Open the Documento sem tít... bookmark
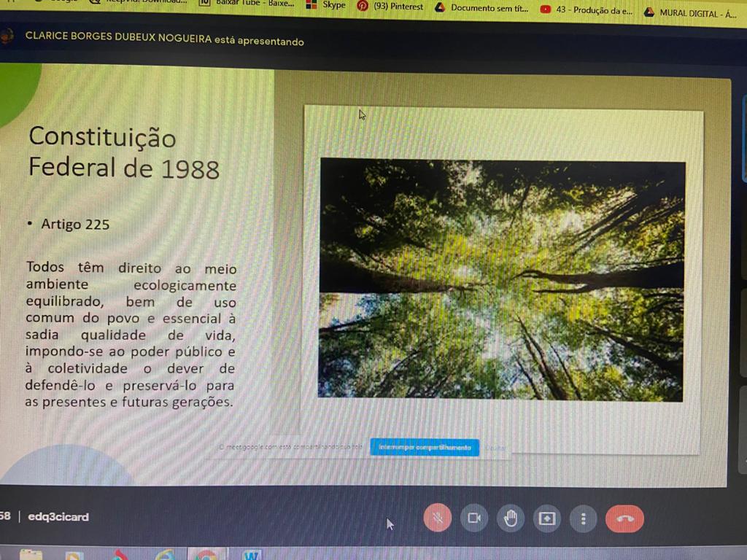This screenshot has width=747, height=560. click(482, 7)
